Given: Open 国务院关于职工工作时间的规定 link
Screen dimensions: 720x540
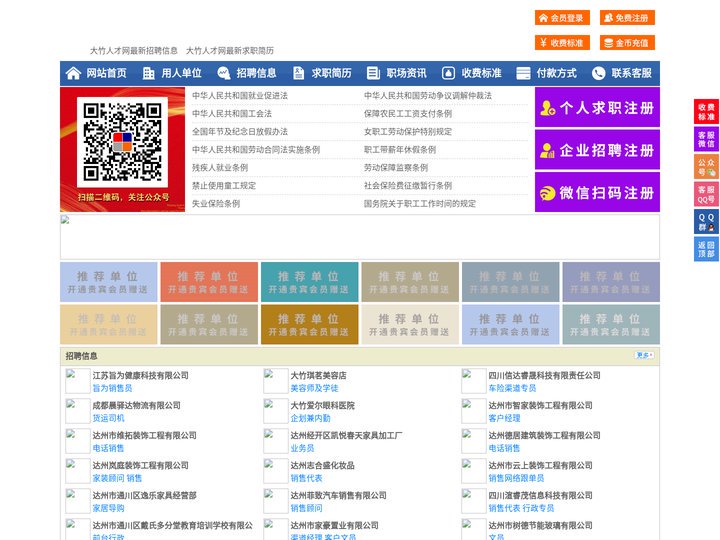Looking at the screenshot, I should pos(420,203).
